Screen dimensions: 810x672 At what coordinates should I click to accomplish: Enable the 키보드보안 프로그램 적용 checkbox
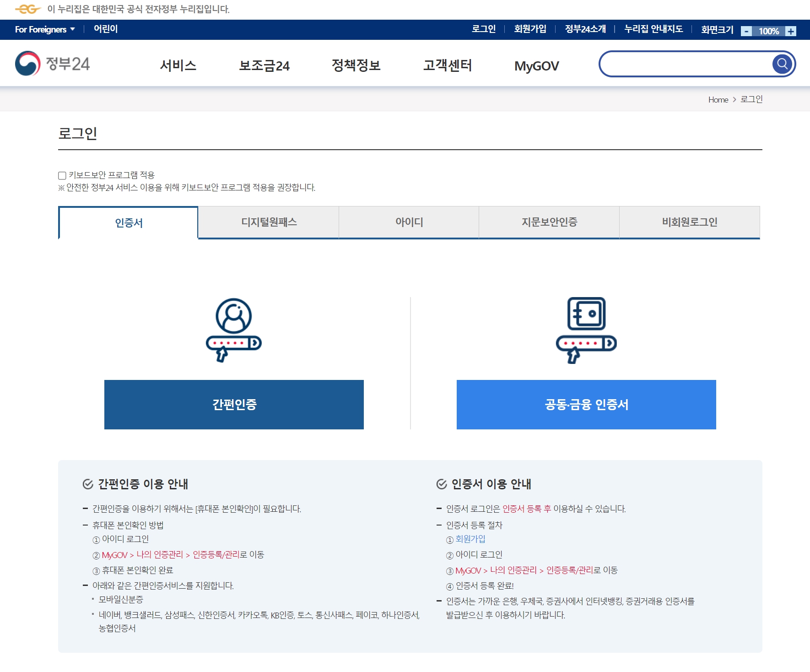point(61,174)
